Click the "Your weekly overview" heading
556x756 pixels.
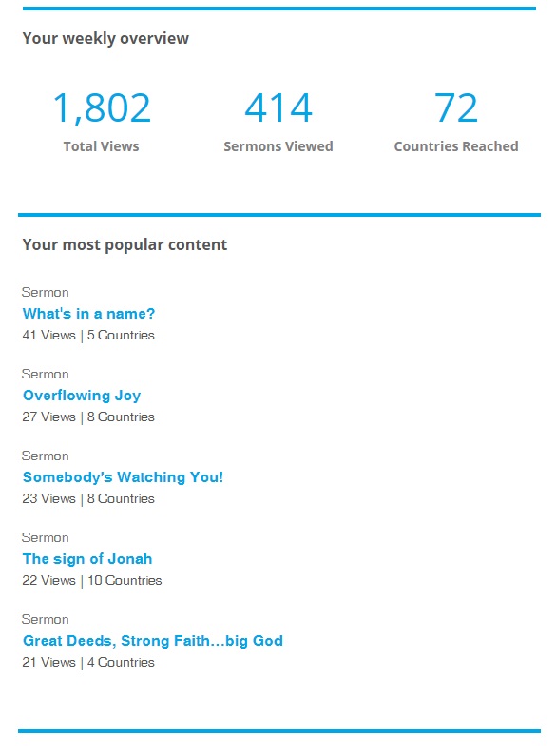click(x=105, y=39)
